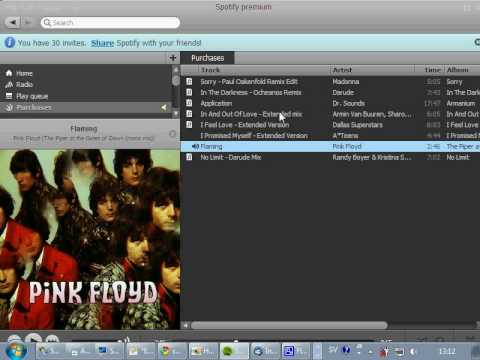The width and height of the screenshot is (480, 360).
Task: Click the Flaming now-playing title
Action: tap(84, 129)
